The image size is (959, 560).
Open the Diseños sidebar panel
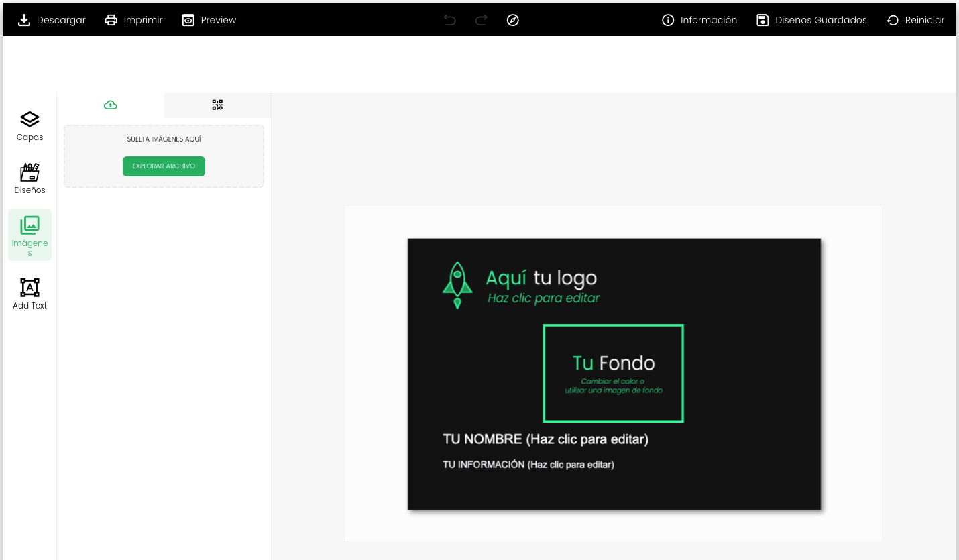[30, 178]
